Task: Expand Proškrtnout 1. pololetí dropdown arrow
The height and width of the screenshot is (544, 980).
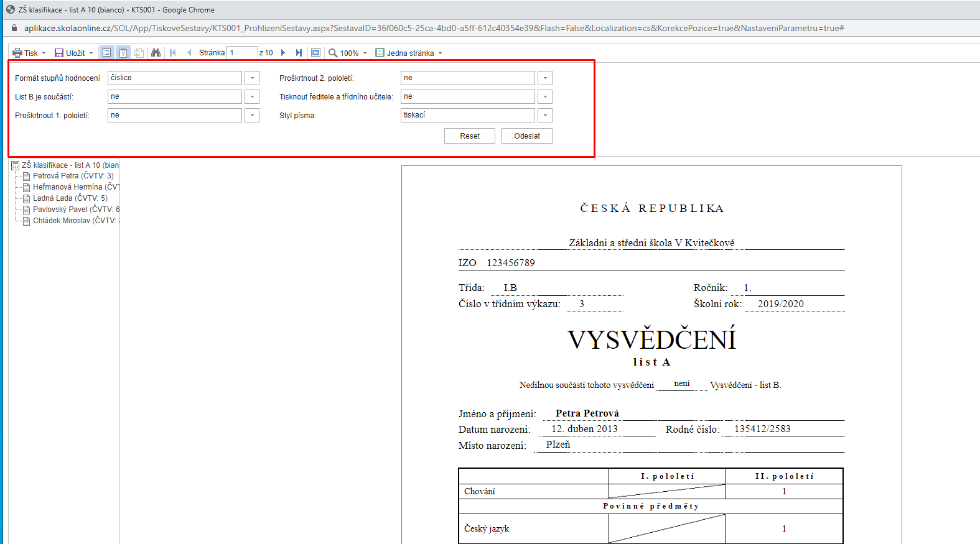Action: click(x=252, y=115)
